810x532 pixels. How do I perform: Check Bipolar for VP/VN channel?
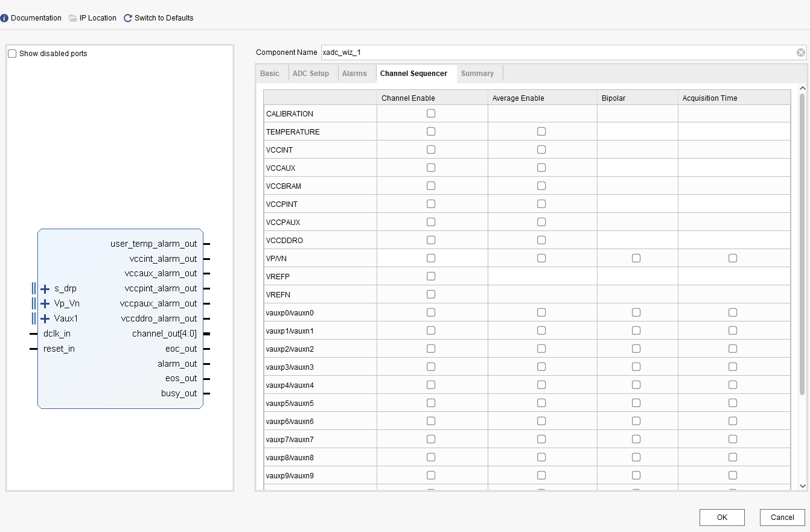[x=636, y=258]
